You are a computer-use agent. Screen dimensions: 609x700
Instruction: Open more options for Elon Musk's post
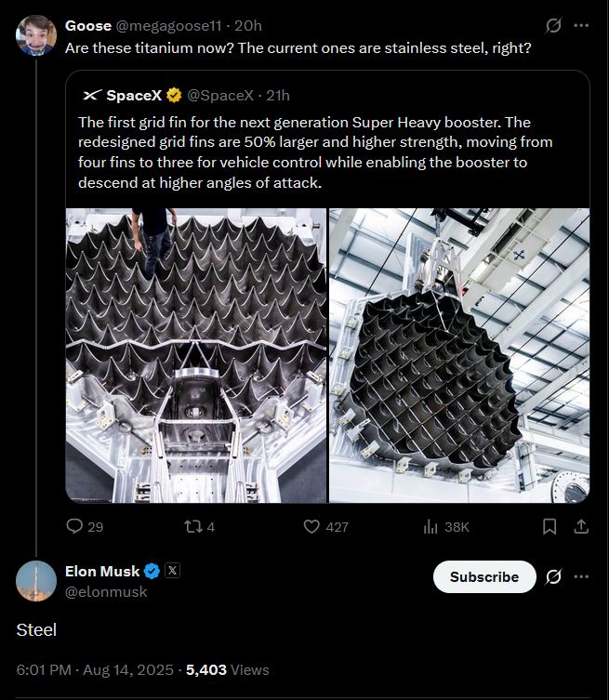(582, 576)
